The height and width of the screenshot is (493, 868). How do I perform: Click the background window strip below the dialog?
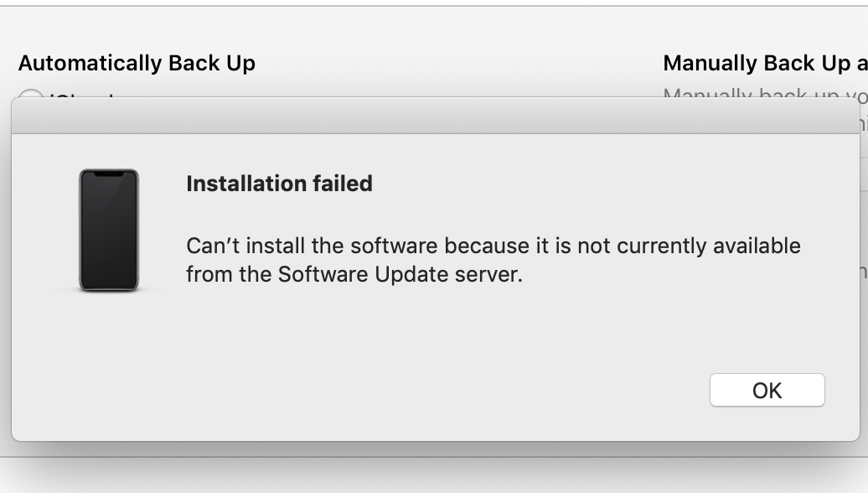pyautogui.click(x=434, y=475)
